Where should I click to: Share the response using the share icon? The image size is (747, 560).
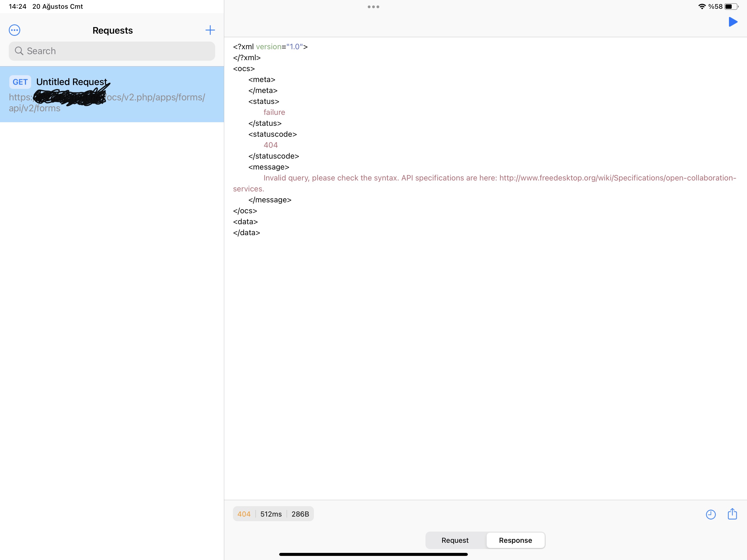pos(732,514)
